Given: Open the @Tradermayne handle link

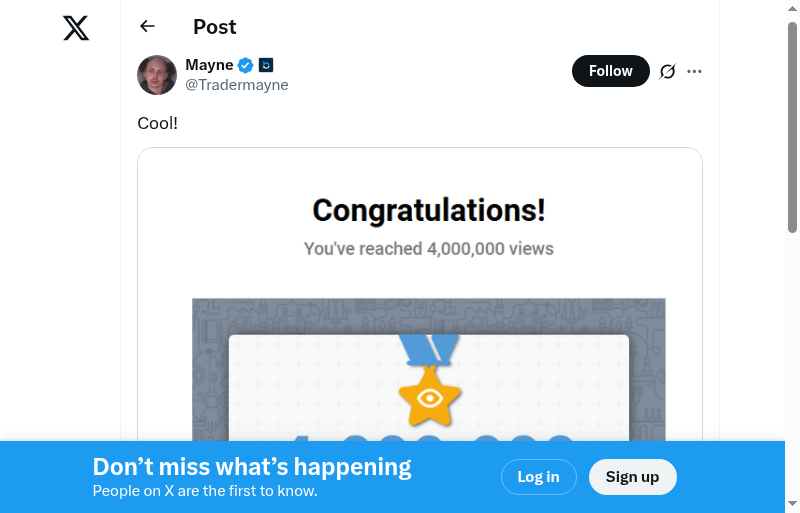Looking at the screenshot, I should 237,85.
